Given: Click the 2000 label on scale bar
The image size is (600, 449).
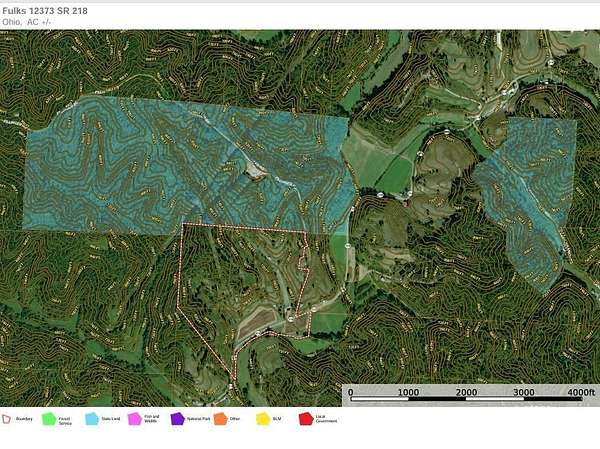Looking at the screenshot, I should pos(466,393).
